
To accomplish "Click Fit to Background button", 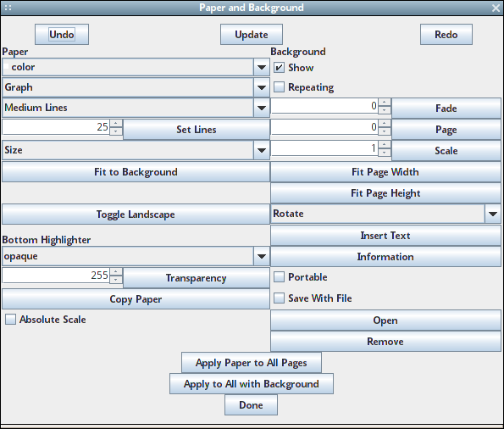I will pos(136,172).
